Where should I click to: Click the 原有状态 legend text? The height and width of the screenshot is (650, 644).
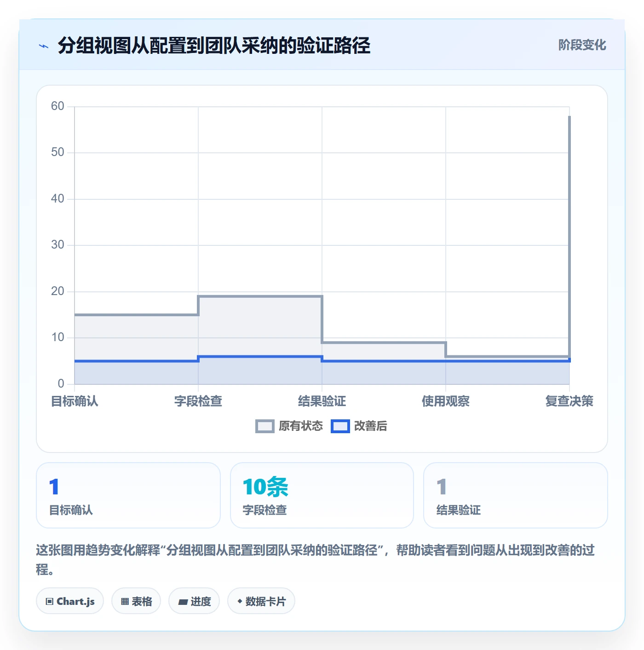301,426
